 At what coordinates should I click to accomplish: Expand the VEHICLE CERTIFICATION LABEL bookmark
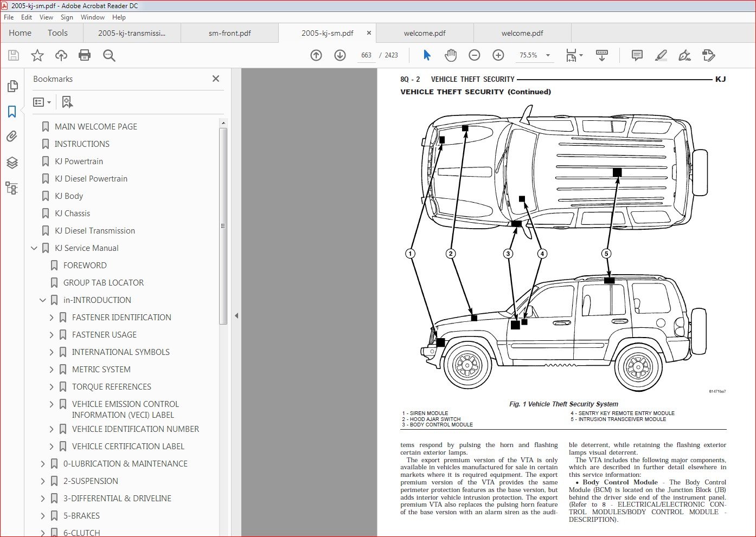click(52, 447)
